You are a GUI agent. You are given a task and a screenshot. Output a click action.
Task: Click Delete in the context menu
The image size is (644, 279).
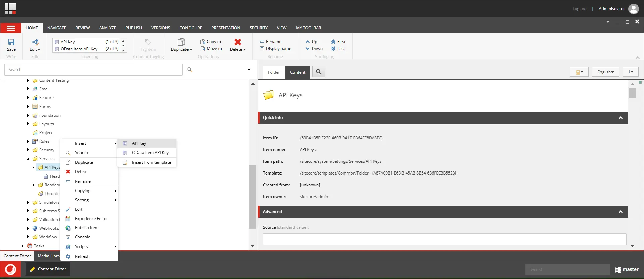coord(89,172)
